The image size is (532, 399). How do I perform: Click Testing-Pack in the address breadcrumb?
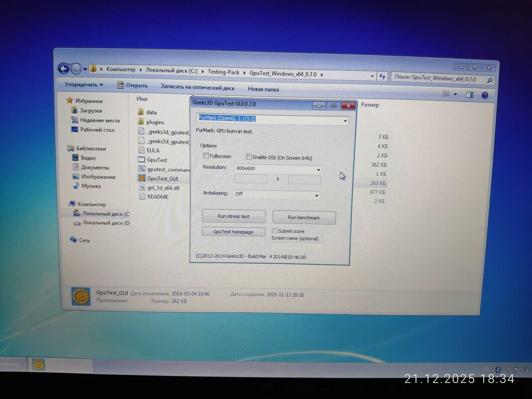coord(223,72)
